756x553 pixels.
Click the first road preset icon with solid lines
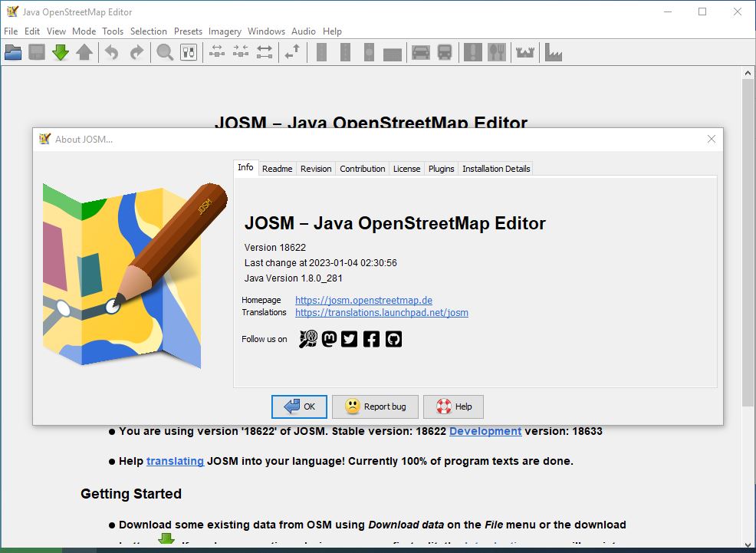pos(321,52)
